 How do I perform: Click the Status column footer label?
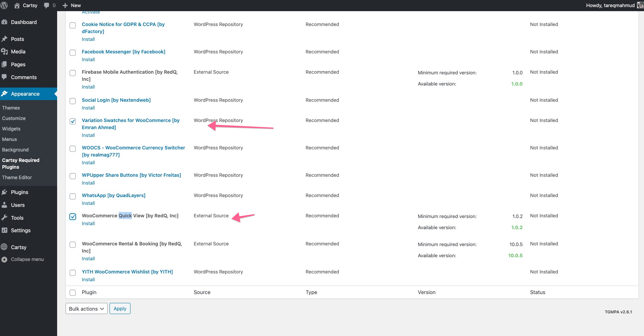coord(538,292)
